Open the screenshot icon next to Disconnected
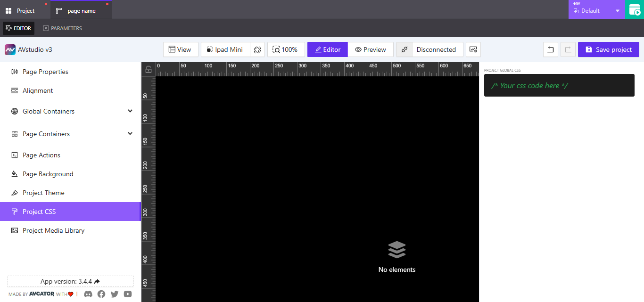The width and height of the screenshot is (644, 302). [x=473, y=49]
